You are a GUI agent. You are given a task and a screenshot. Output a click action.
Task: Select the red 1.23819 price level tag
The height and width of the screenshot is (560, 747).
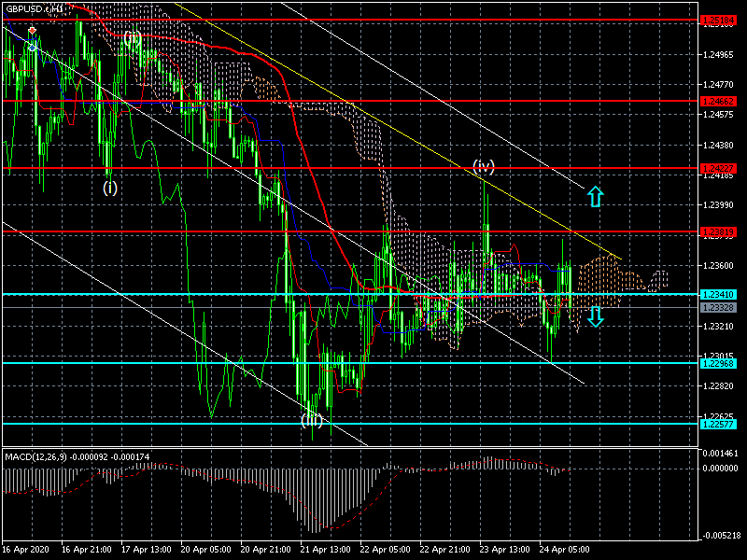[718, 231]
